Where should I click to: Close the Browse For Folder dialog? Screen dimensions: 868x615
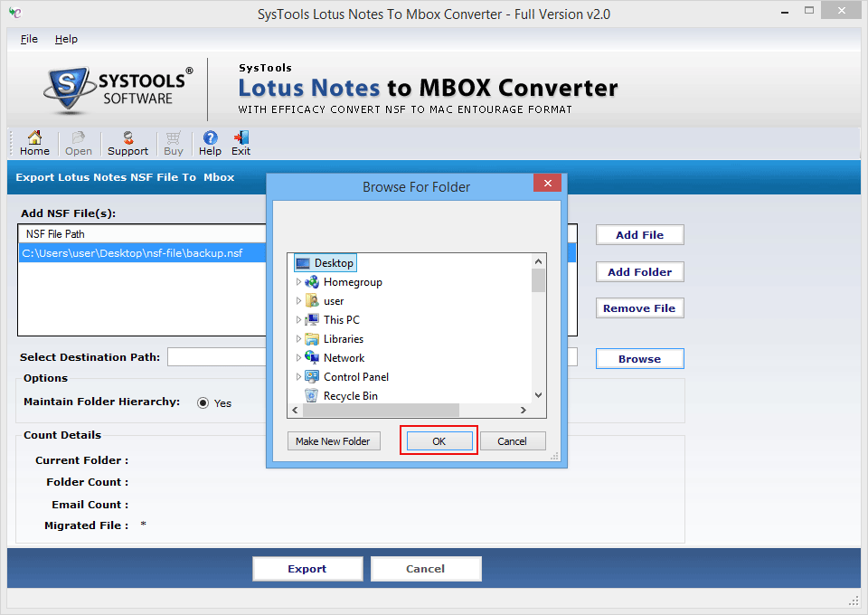pos(548,184)
